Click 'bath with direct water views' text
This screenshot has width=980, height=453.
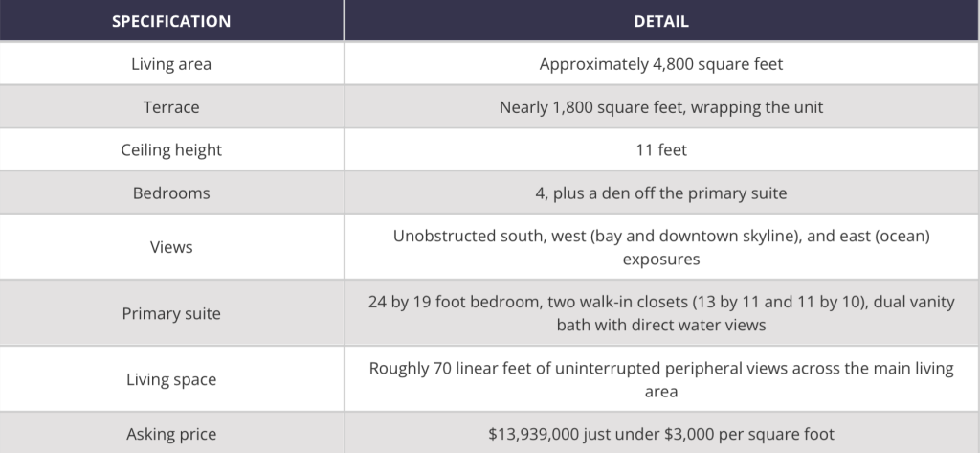pyautogui.click(x=661, y=325)
